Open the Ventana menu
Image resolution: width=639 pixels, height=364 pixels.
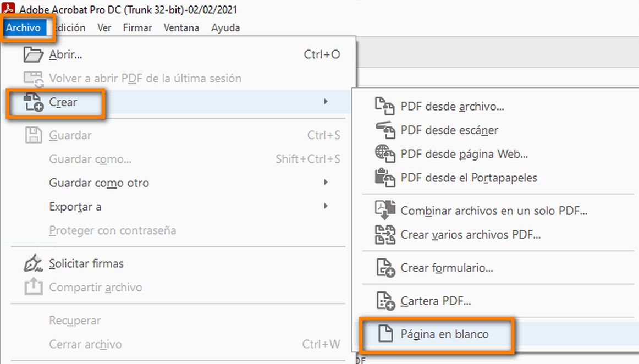click(x=181, y=27)
